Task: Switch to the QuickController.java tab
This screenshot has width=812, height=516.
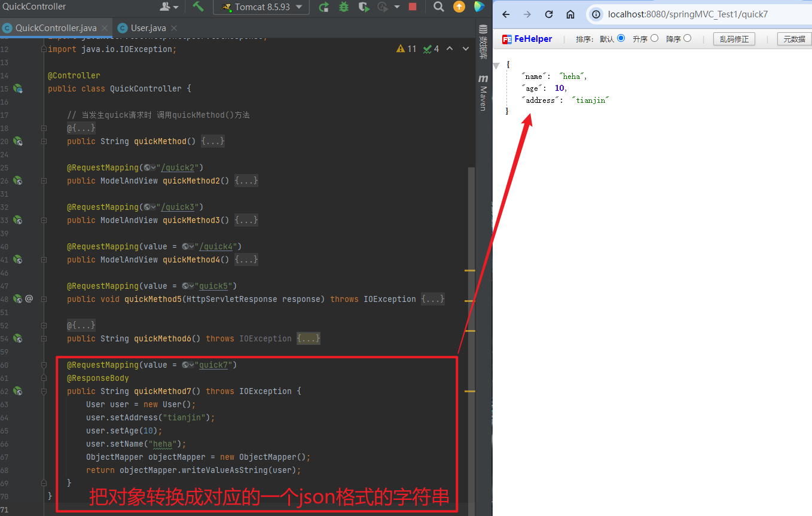Action: pyautogui.click(x=56, y=28)
